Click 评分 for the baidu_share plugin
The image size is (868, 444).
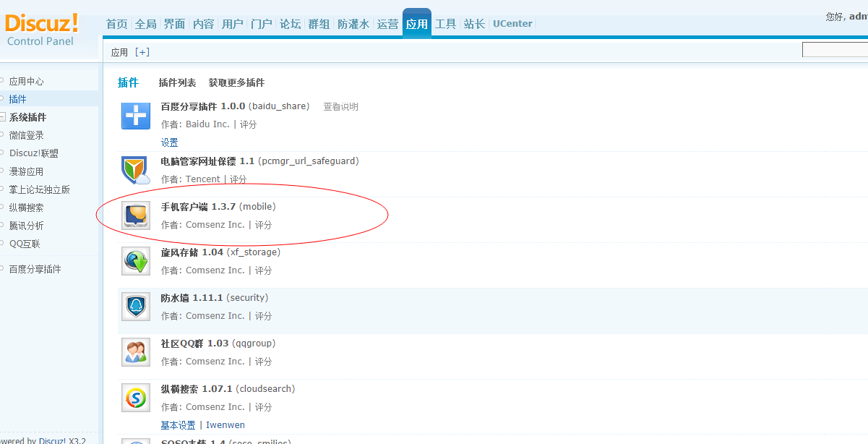click(248, 124)
